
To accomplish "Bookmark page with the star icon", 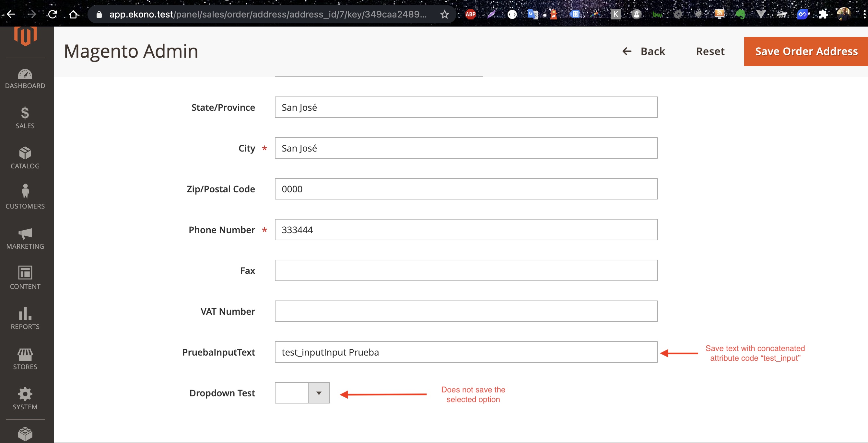I will click(444, 15).
